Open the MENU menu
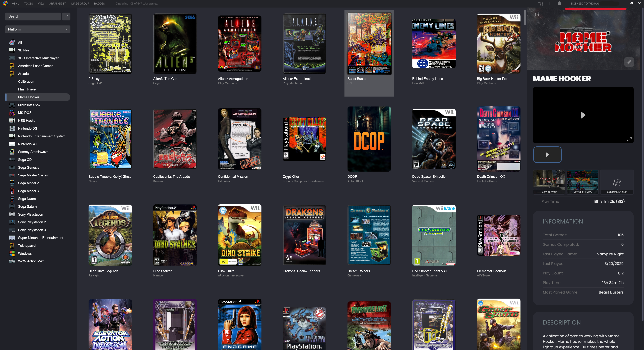This screenshot has height=350, width=644. (x=15, y=4)
